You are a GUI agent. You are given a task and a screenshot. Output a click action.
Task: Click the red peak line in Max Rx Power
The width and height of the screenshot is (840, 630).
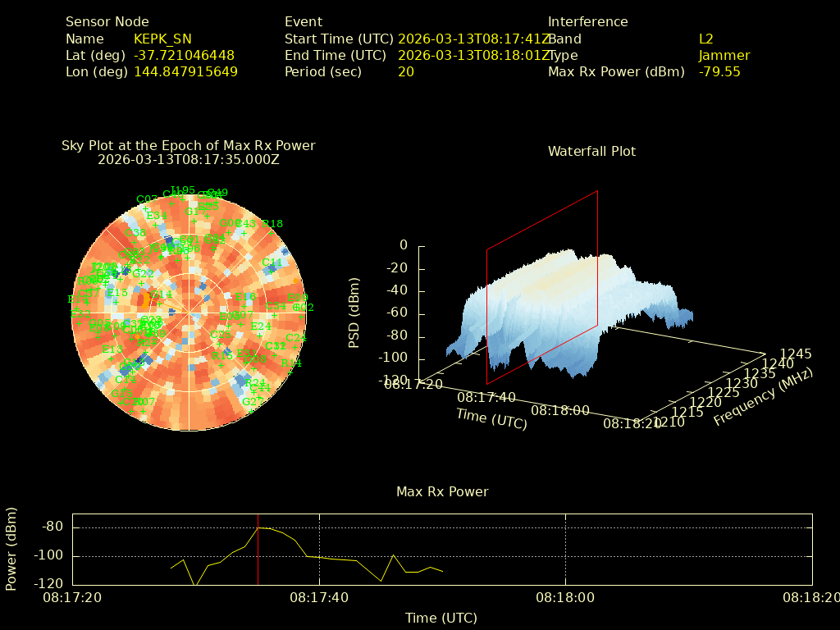coord(258,550)
